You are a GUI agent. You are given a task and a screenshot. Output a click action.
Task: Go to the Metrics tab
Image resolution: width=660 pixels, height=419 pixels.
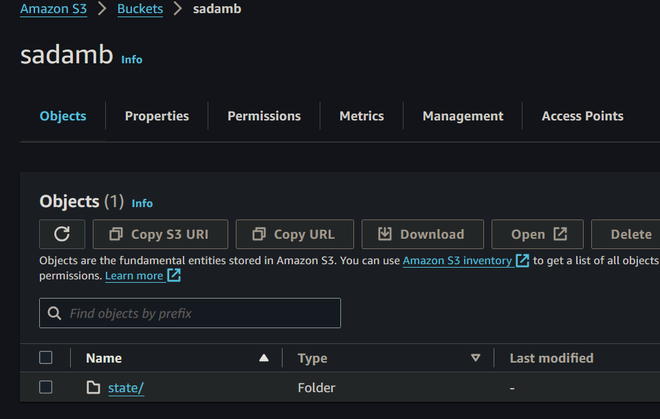point(362,116)
